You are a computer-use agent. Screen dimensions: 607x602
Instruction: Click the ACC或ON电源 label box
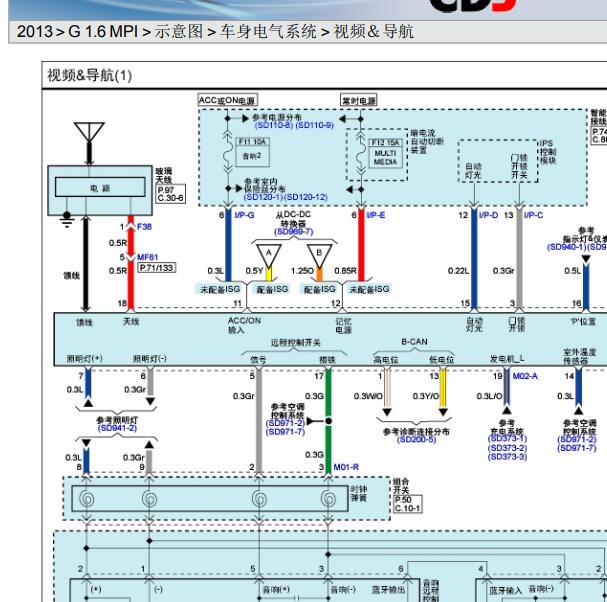point(227,100)
